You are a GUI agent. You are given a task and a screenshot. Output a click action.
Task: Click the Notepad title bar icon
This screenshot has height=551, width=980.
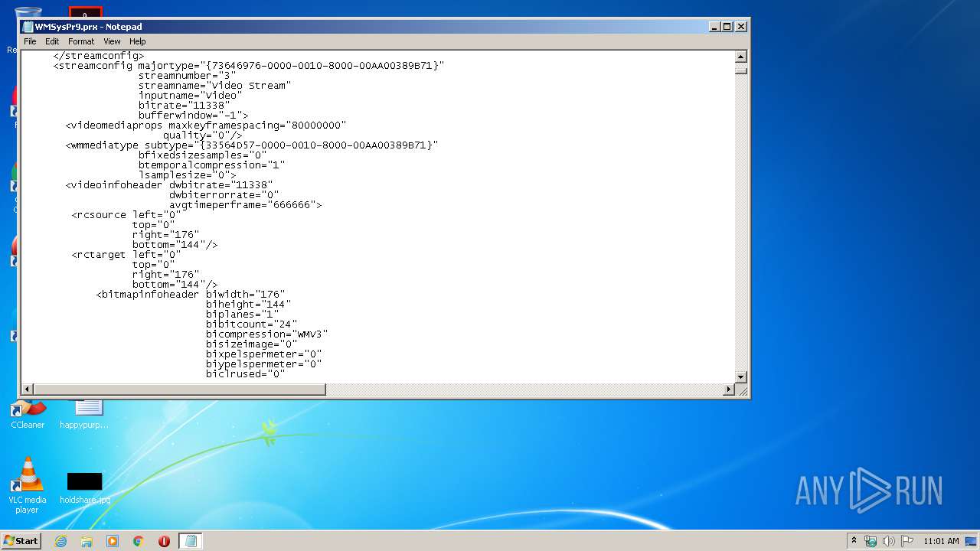[28, 27]
